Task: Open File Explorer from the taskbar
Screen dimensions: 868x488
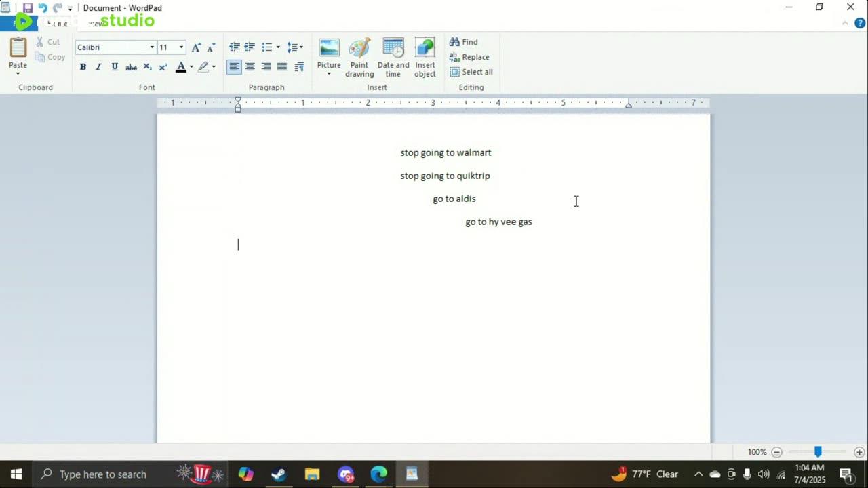Action: (312, 474)
